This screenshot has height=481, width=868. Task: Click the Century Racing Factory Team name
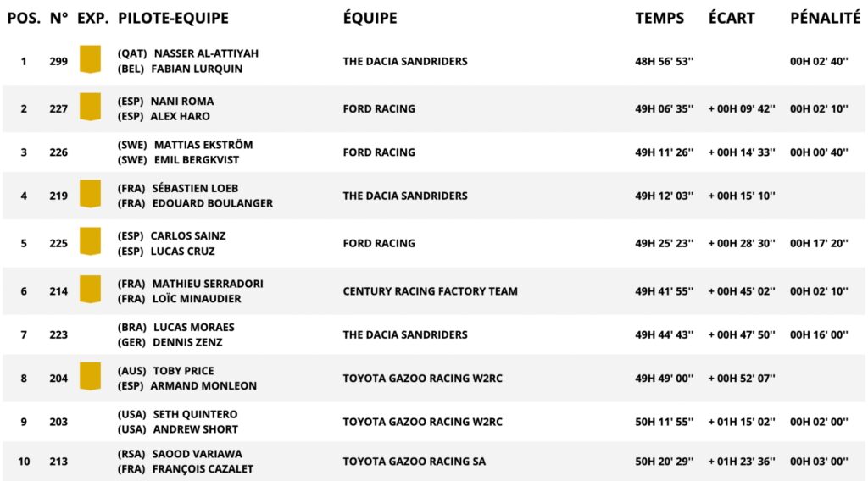(x=430, y=291)
